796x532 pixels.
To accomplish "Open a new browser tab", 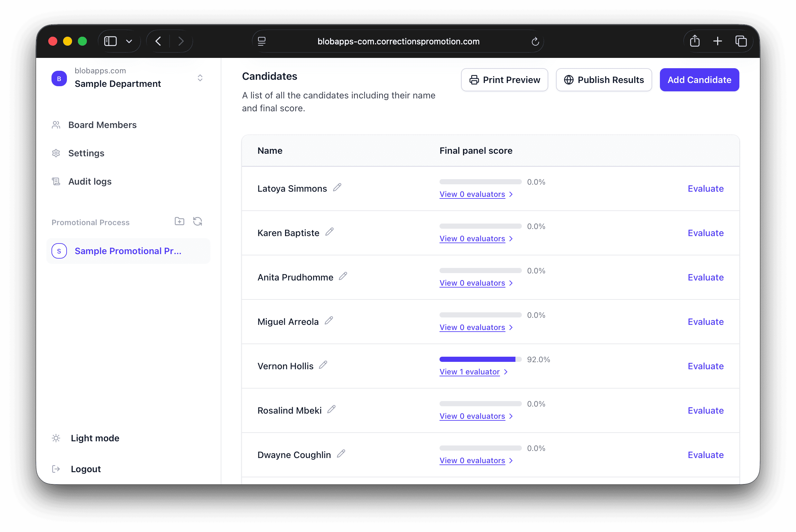I will point(717,41).
